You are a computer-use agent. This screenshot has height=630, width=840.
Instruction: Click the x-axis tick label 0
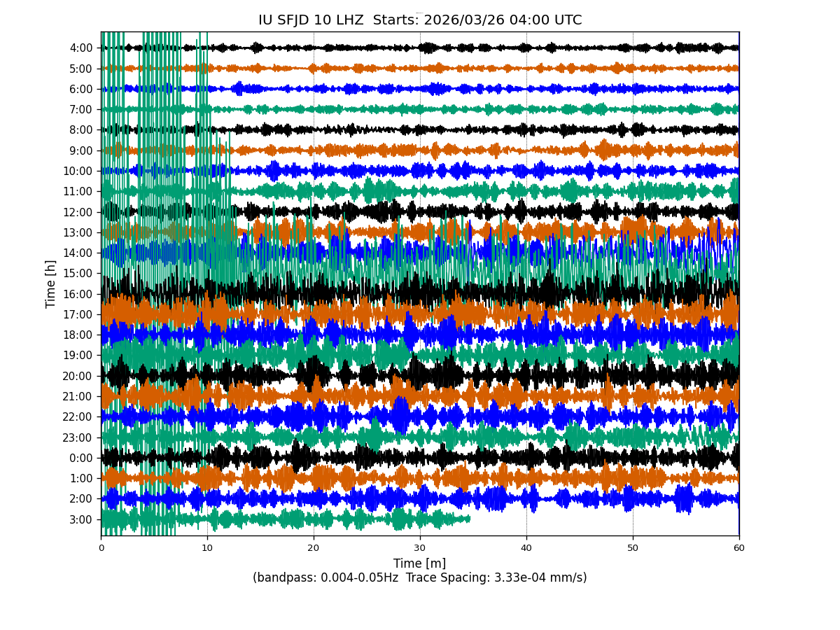pos(101,548)
